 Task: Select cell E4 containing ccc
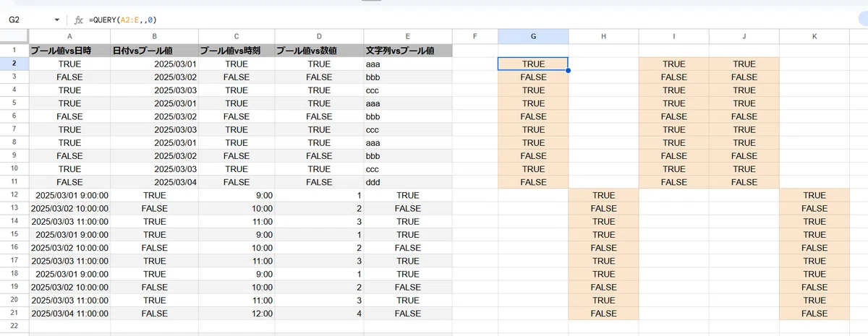pyautogui.click(x=408, y=90)
